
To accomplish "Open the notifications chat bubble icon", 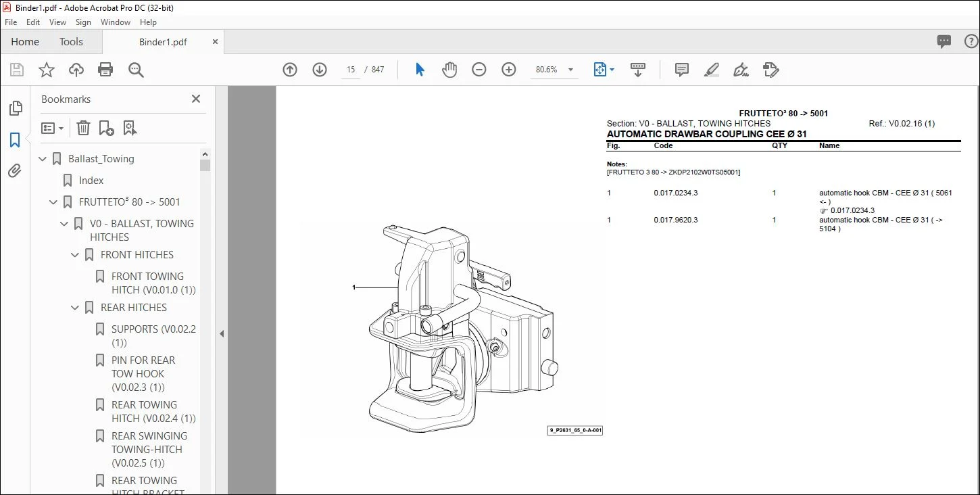I will point(944,41).
